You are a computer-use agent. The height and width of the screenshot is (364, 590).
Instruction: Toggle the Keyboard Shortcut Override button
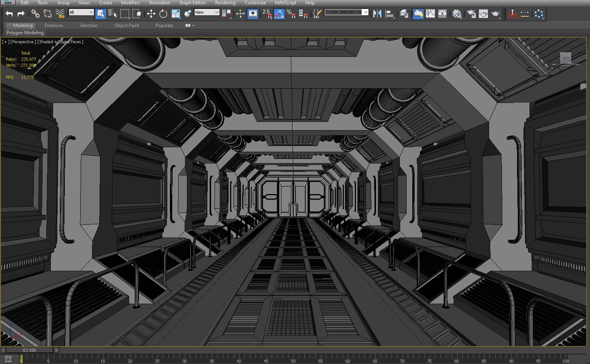click(253, 14)
